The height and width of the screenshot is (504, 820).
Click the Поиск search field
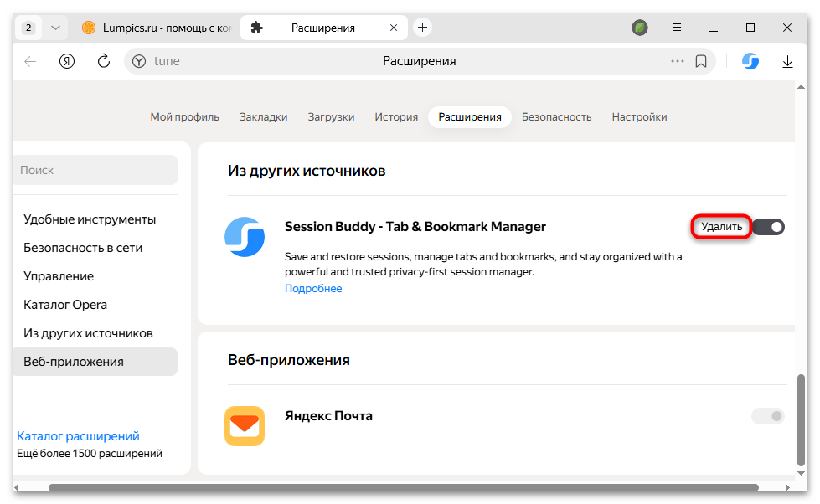pyautogui.click(x=95, y=170)
